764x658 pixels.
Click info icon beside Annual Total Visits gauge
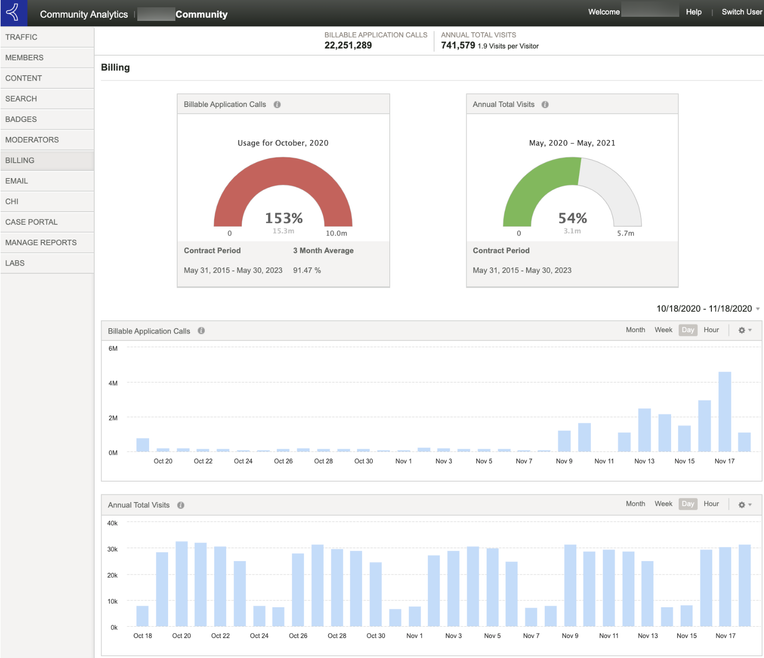click(545, 104)
